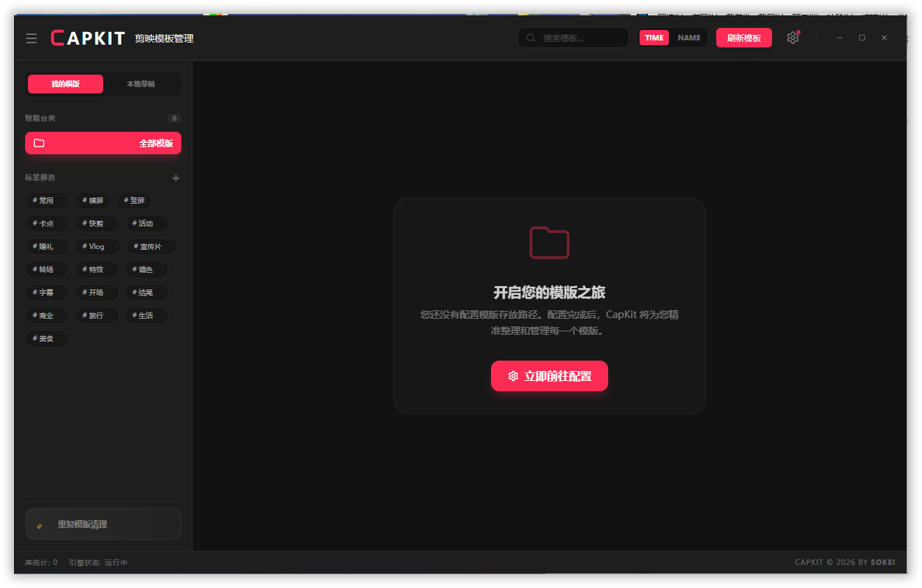Toggle the #常用 tag filter
Viewport: 922px width, 588px height.
(x=47, y=201)
